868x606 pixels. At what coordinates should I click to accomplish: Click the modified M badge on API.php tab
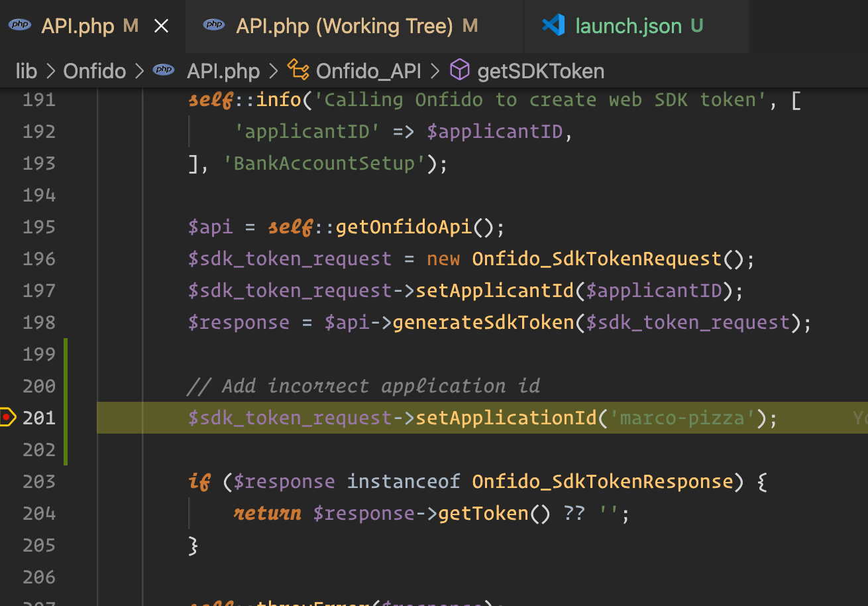[x=131, y=26]
